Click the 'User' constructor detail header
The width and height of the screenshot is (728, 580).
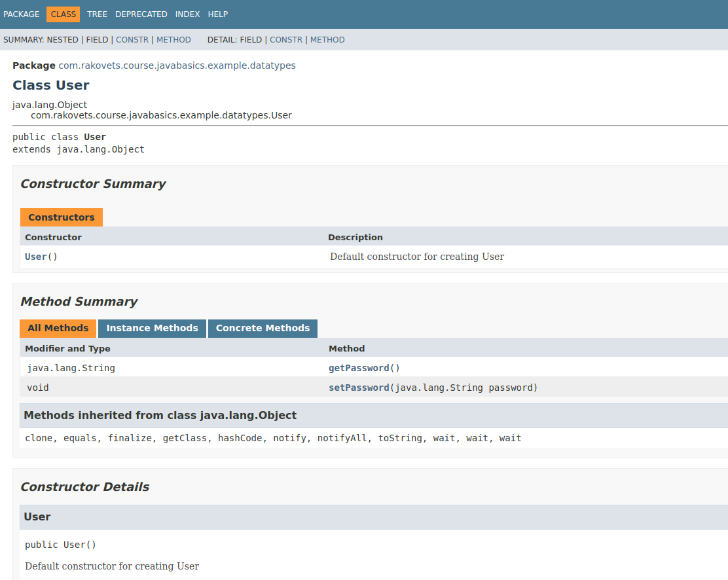37,517
